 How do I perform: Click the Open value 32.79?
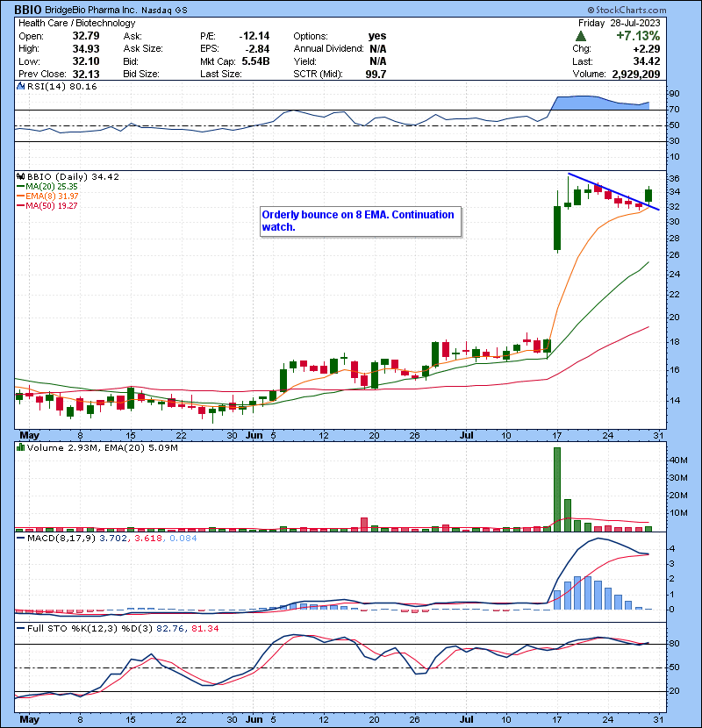[x=86, y=36]
